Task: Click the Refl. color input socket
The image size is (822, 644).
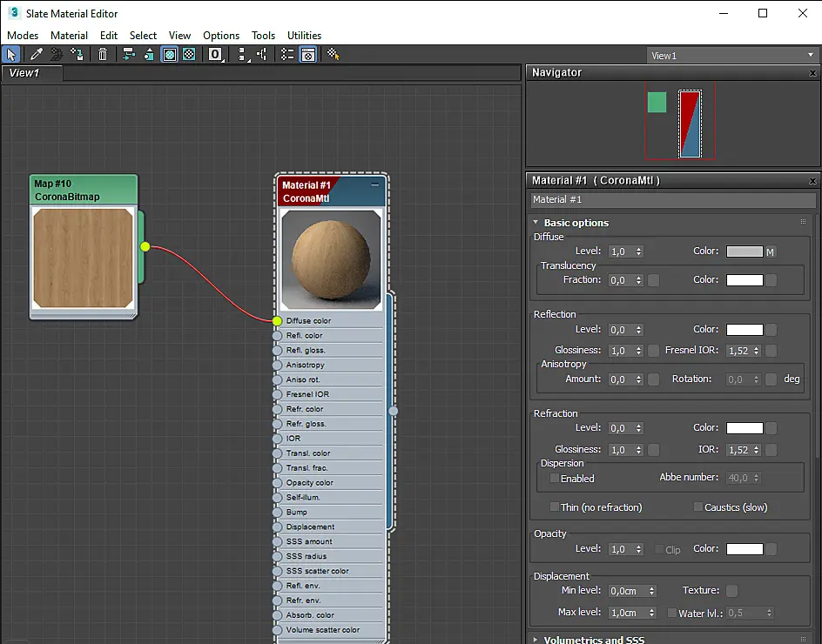Action: pyautogui.click(x=277, y=335)
